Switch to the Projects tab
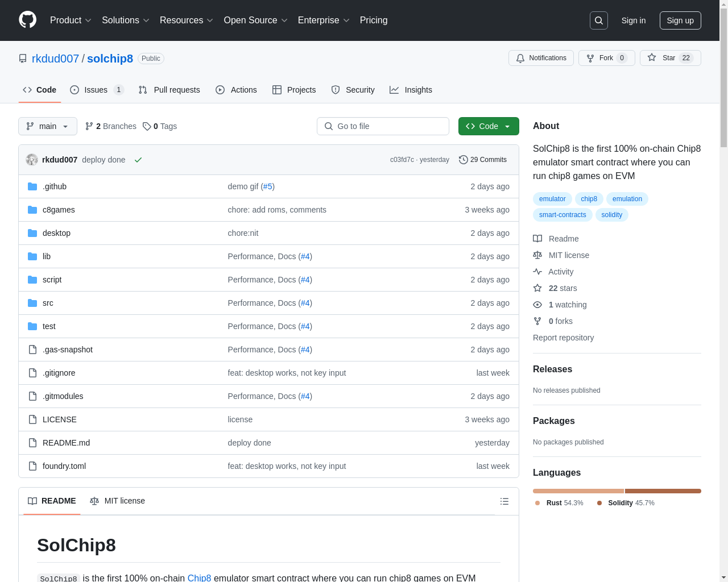 tap(294, 90)
